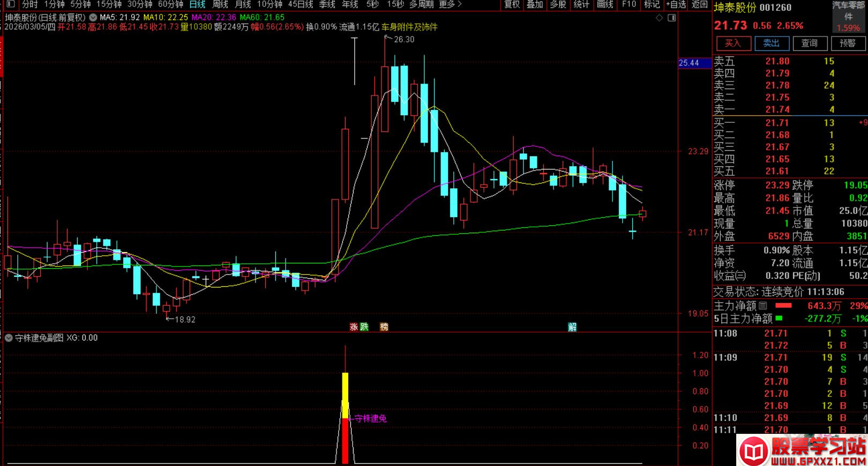Toggle 复权 price adjustment in toolbar
The image size is (868, 466).
(512, 4)
